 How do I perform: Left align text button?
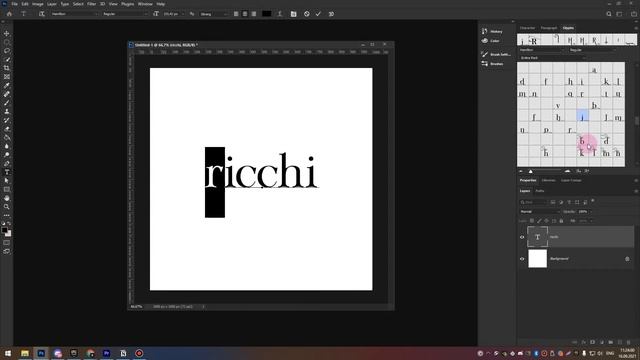point(236,14)
